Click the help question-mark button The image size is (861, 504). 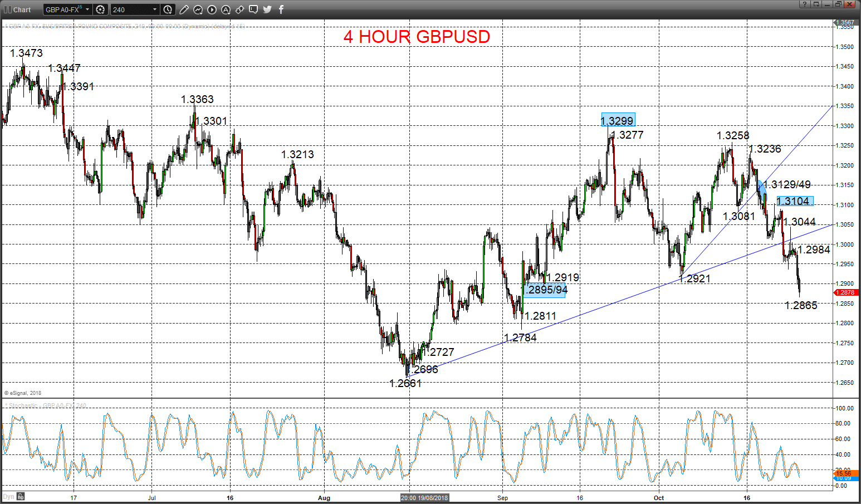(x=804, y=4)
